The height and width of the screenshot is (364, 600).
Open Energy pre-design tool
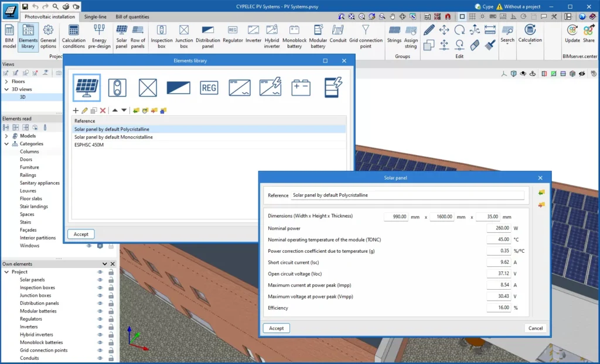tap(99, 36)
